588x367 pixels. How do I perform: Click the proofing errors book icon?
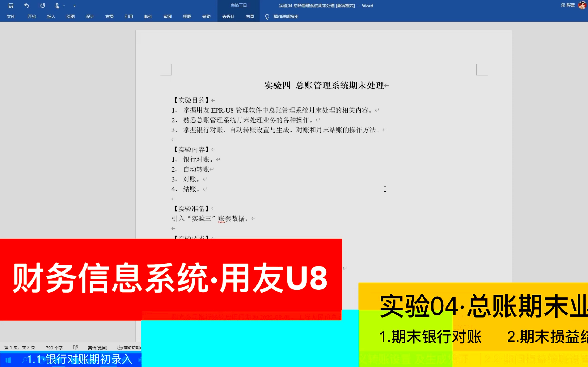75,347
